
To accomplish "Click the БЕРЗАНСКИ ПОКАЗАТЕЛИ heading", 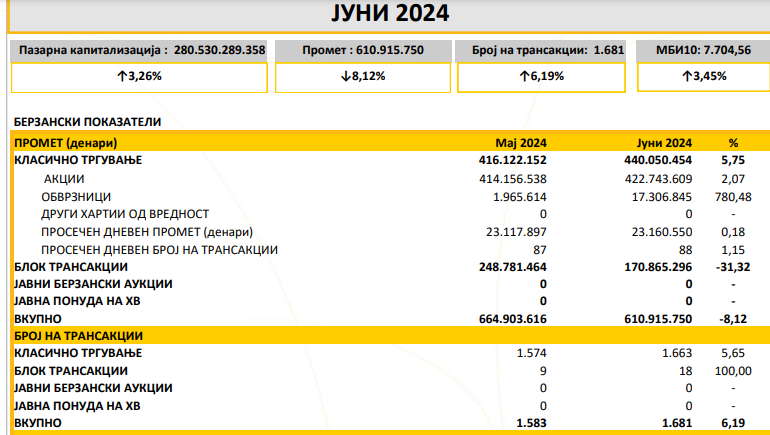I will pos(88,122).
